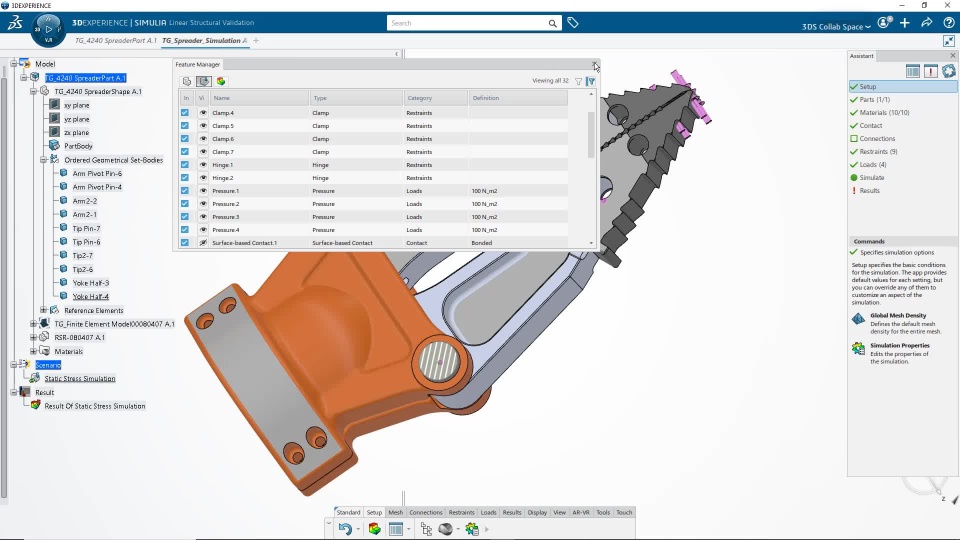
Task: Select Static Stress Simulation in tree
Action: click(80, 378)
